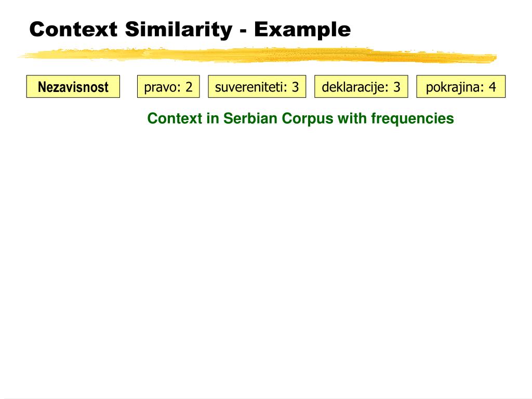Screen dimensions: 532x399
Task: Click the number 4 after pokrajina
Action: tap(491, 87)
